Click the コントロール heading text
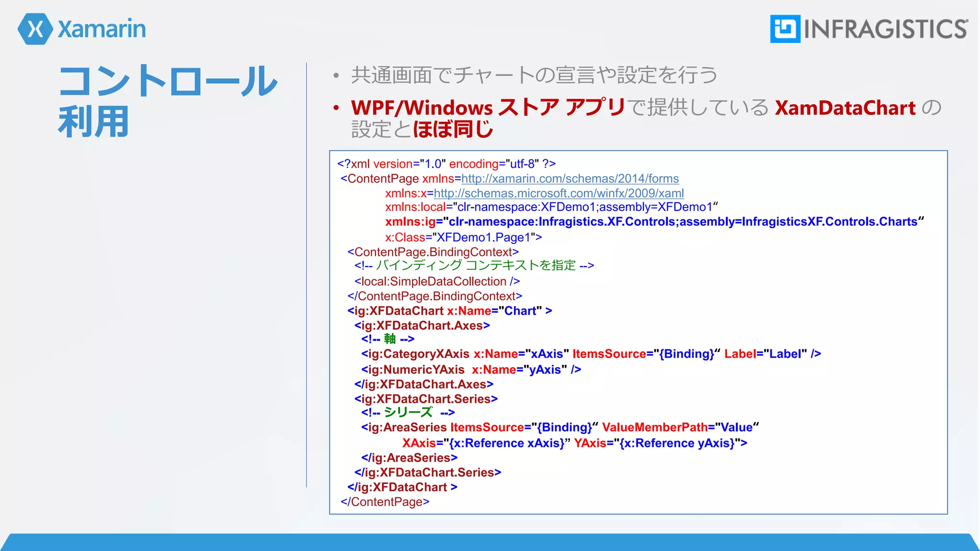980x551 pixels. tap(167, 80)
